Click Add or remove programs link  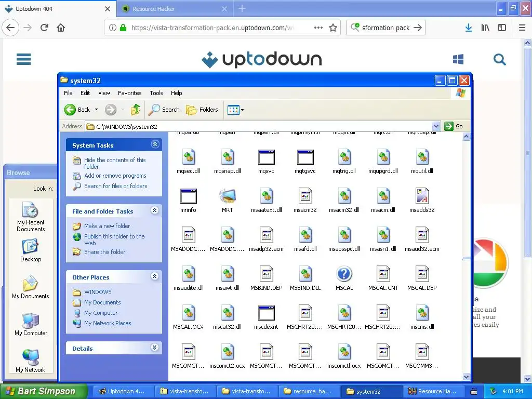point(115,176)
